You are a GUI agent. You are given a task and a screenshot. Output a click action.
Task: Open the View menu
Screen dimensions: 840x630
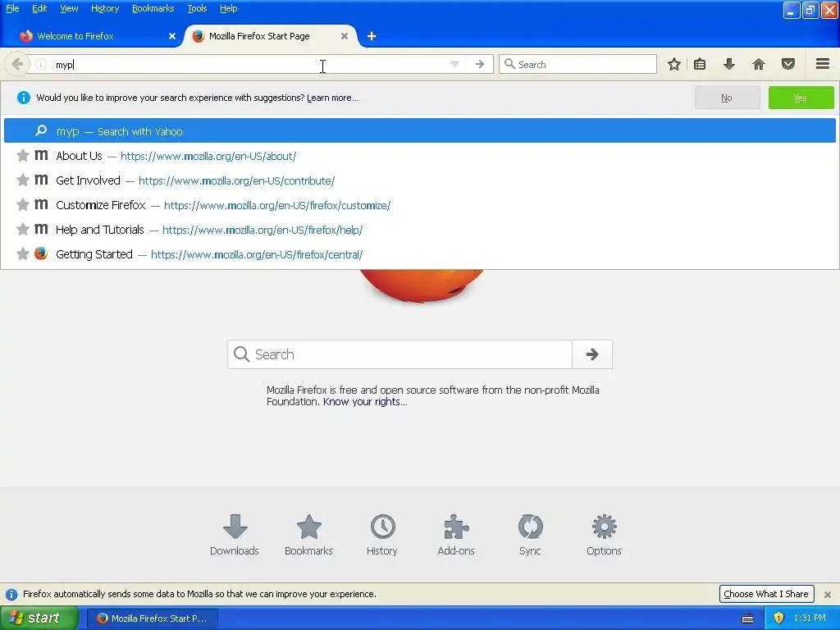coord(69,8)
